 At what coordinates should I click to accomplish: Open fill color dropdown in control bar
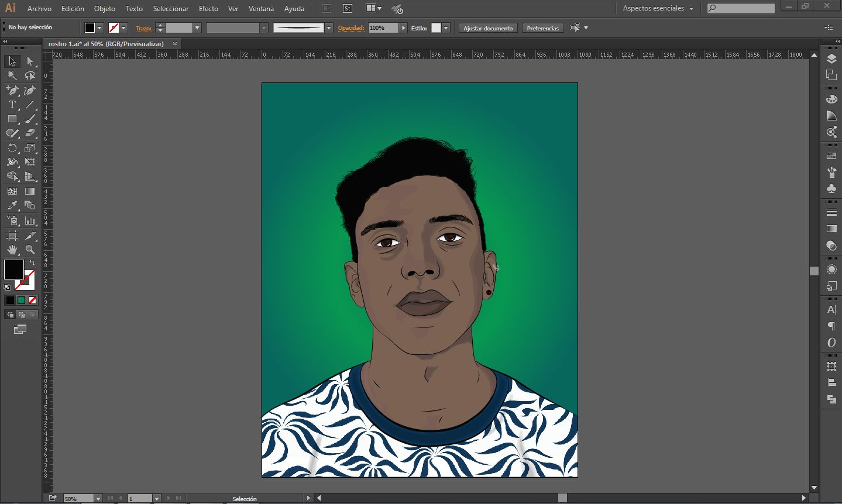99,28
